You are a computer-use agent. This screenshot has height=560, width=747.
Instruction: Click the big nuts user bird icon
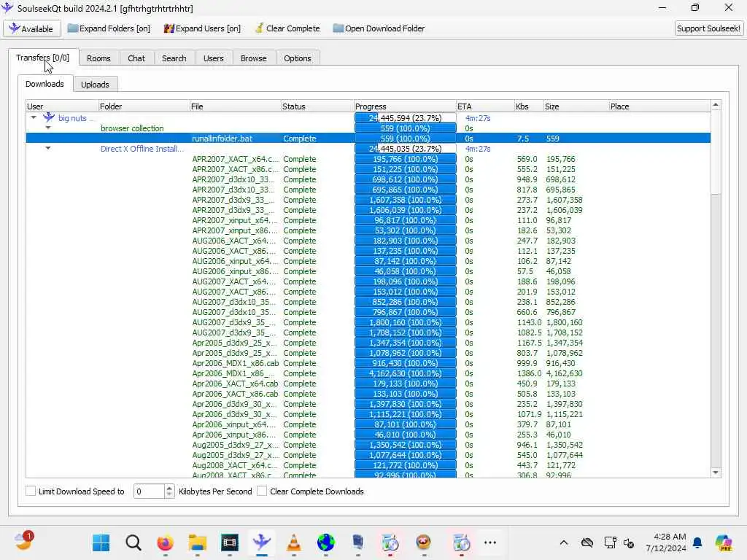pos(49,117)
